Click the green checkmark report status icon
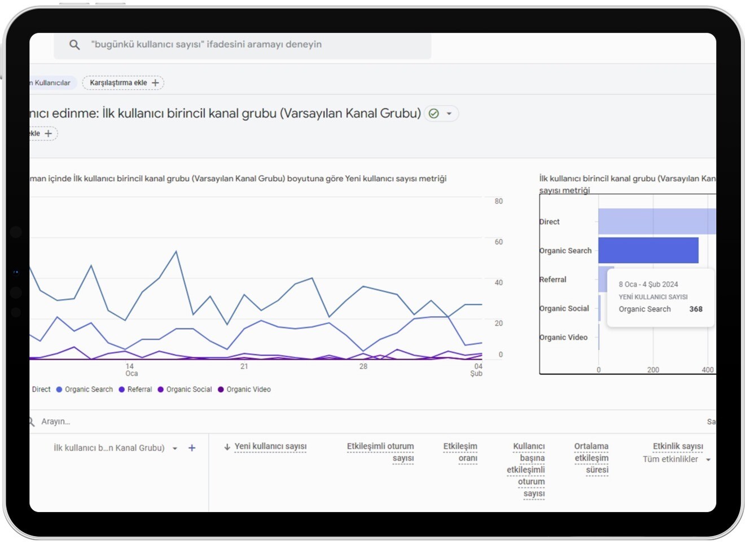 (x=433, y=113)
